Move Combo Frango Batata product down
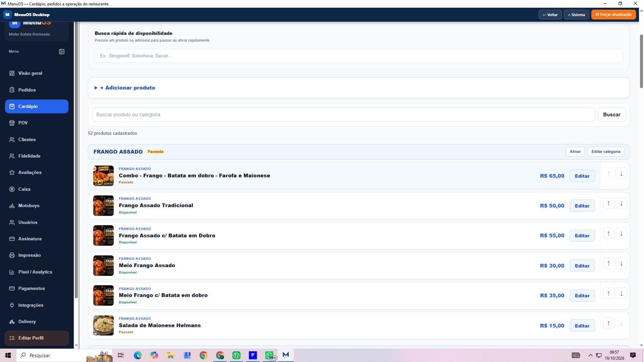Image resolution: width=644 pixels, height=362 pixels. (x=621, y=174)
